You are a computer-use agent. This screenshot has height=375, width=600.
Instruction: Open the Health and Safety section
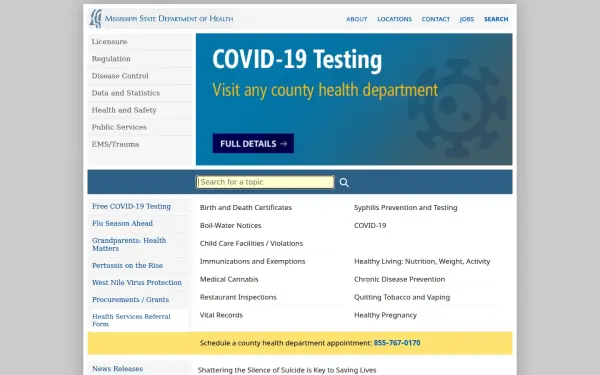[124, 110]
